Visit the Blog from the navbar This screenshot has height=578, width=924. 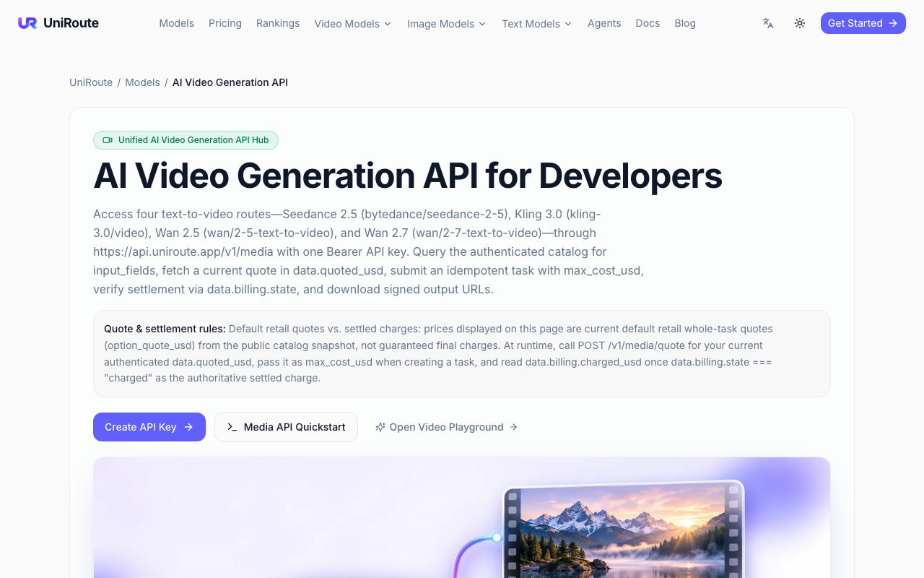point(685,23)
